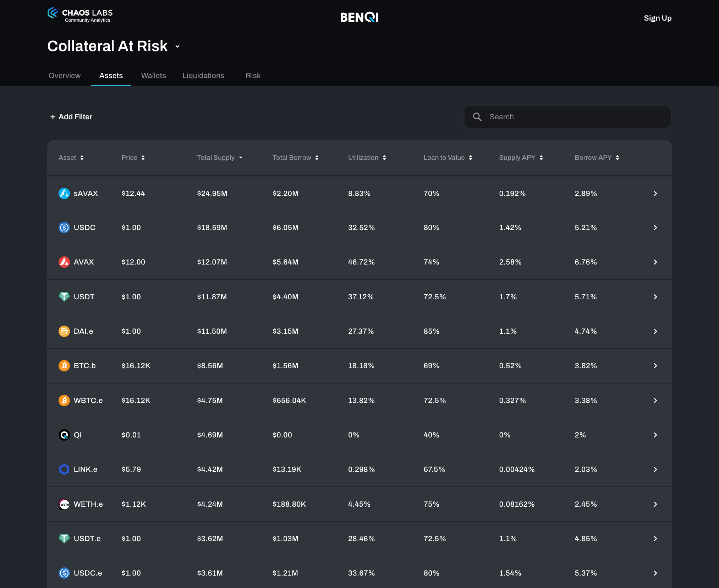Click the USDC coin icon

point(64,228)
